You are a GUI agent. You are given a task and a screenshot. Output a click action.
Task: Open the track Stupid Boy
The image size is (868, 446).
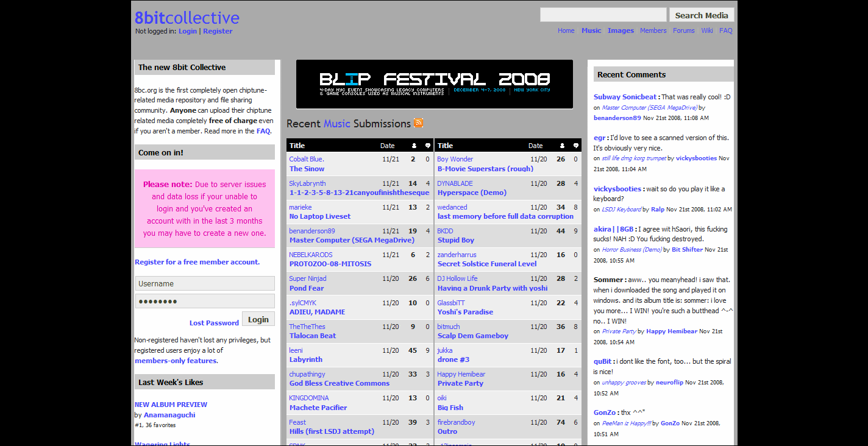(x=456, y=240)
